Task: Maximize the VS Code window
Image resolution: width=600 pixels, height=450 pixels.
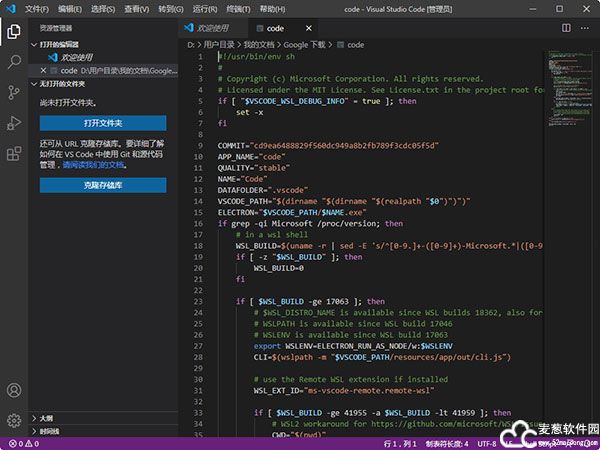Action: (x=559, y=9)
